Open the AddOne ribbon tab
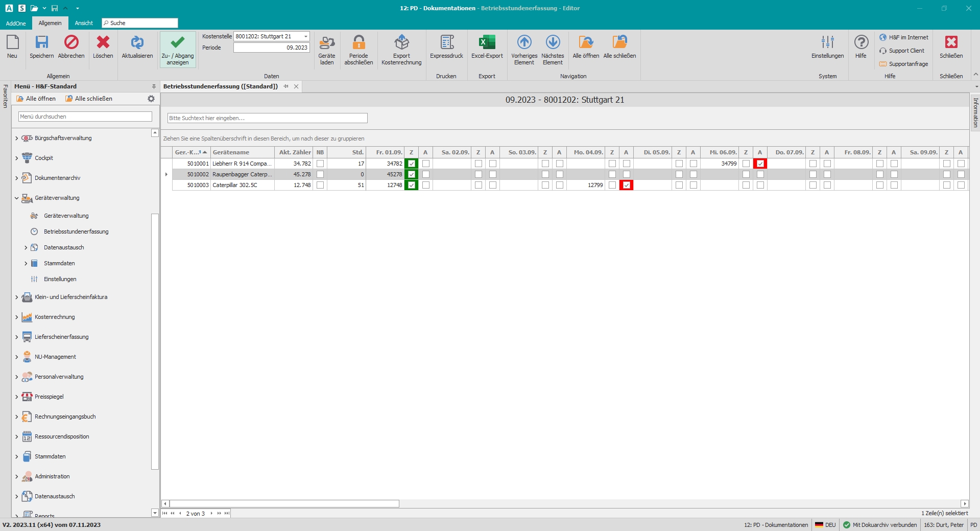980x531 pixels. pyautogui.click(x=16, y=23)
